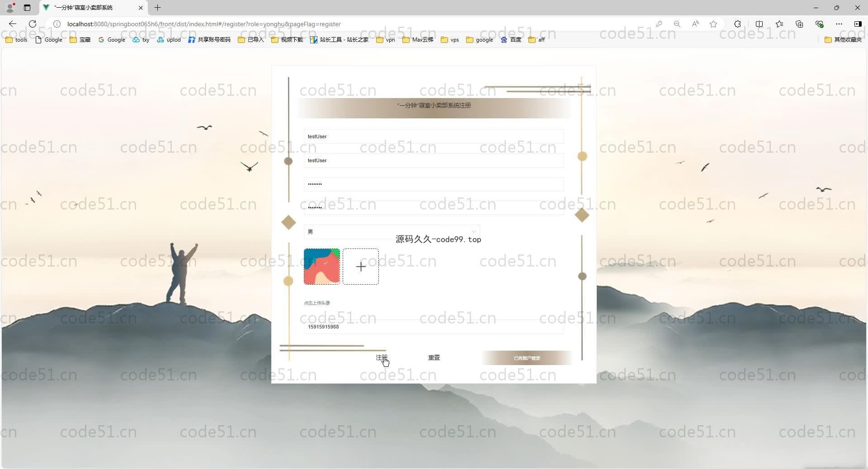Toggle split screen view icon

(x=759, y=24)
